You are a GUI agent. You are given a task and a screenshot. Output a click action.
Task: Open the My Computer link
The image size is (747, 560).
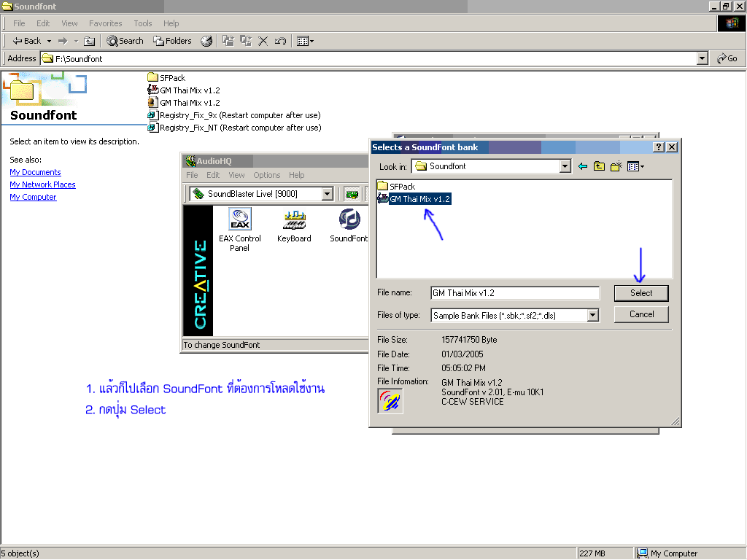point(33,197)
